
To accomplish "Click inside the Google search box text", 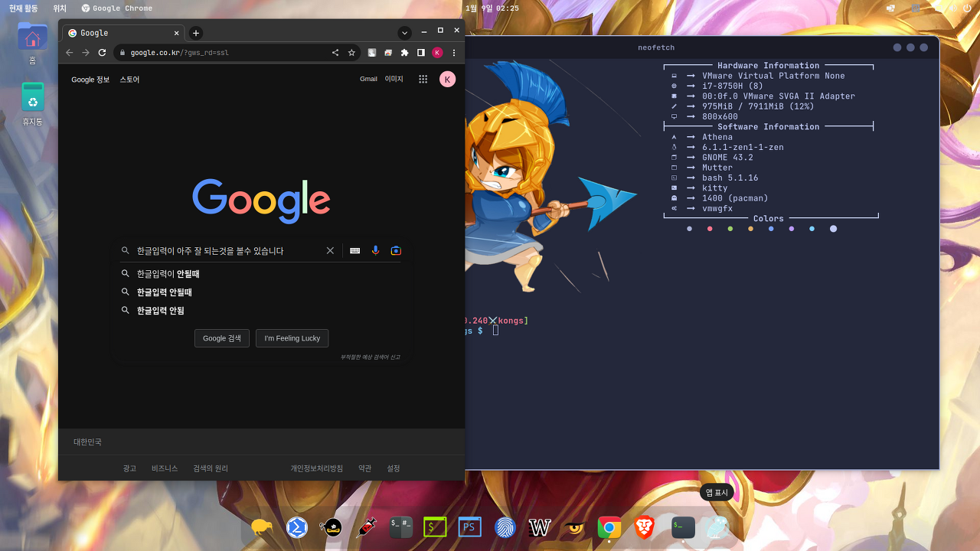I will [x=211, y=251].
